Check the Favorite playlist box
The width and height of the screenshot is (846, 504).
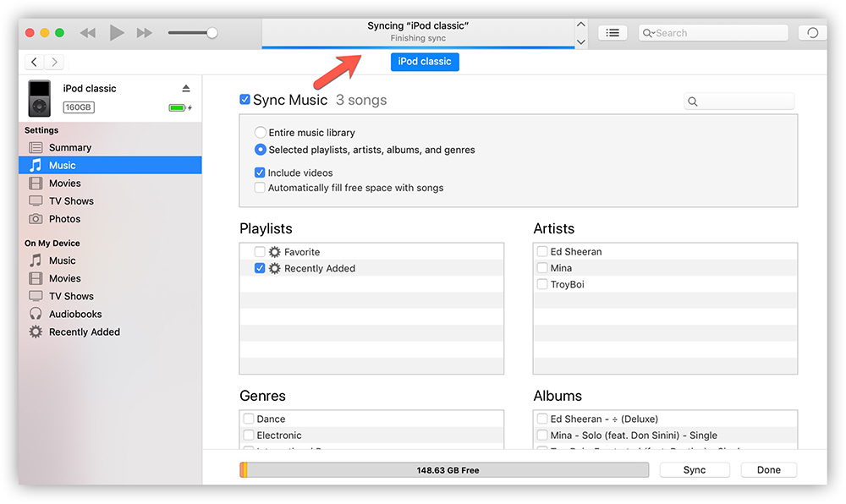260,252
